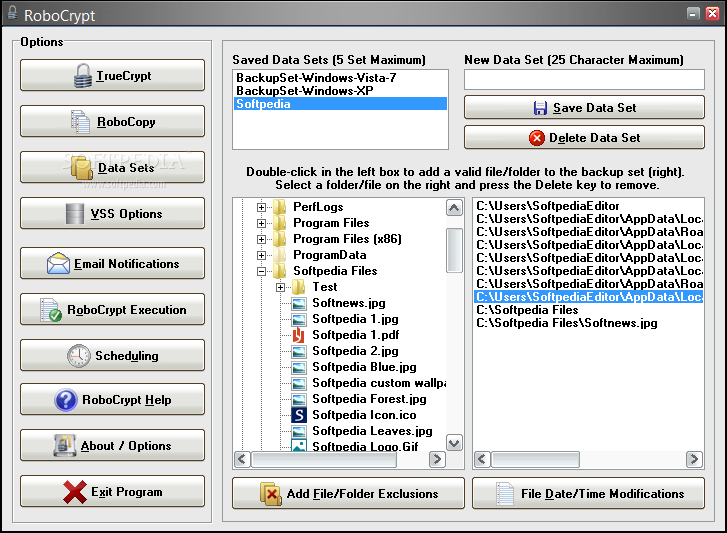This screenshot has height=533, width=727.
Task: Select Softpedia custom wallpaper file
Action: click(379, 383)
